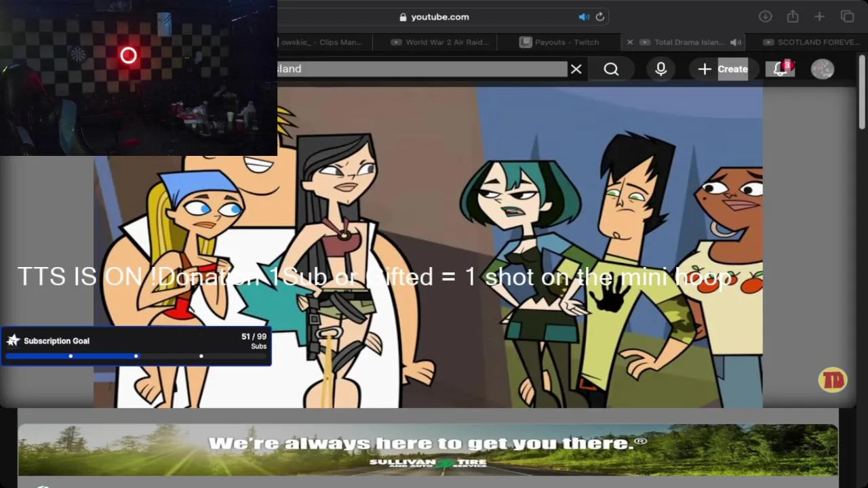Mute audio via address bar speaker icon

click(x=584, y=17)
